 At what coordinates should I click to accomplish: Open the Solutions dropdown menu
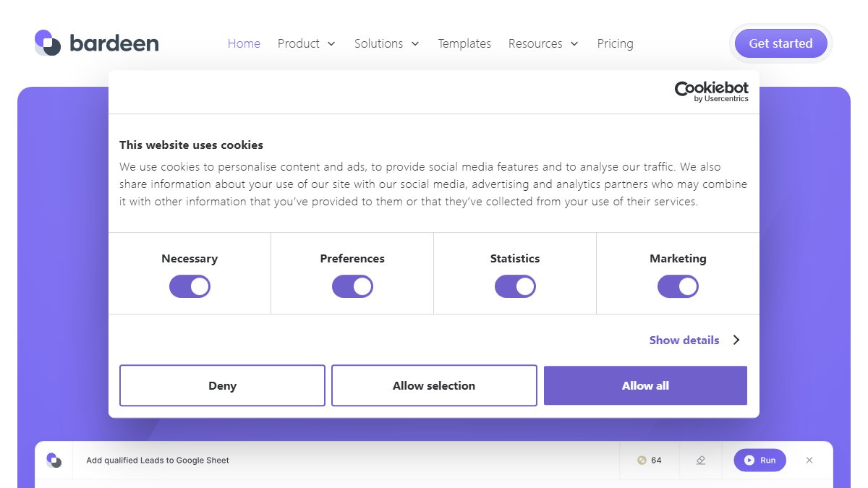[x=387, y=43]
